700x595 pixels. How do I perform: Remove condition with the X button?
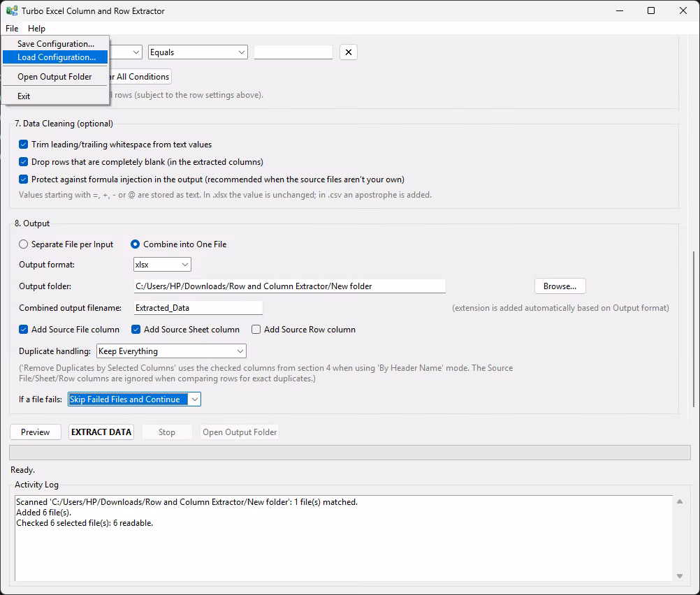[x=348, y=52]
